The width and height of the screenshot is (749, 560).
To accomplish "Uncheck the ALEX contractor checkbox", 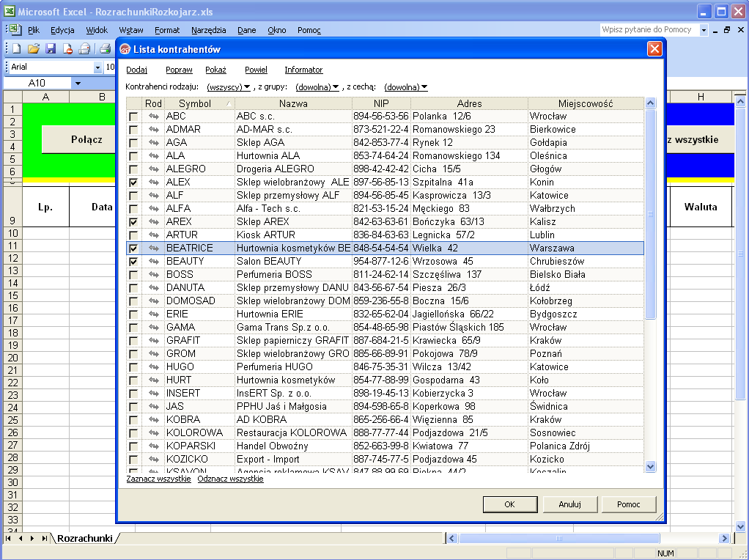I will click(x=133, y=183).
